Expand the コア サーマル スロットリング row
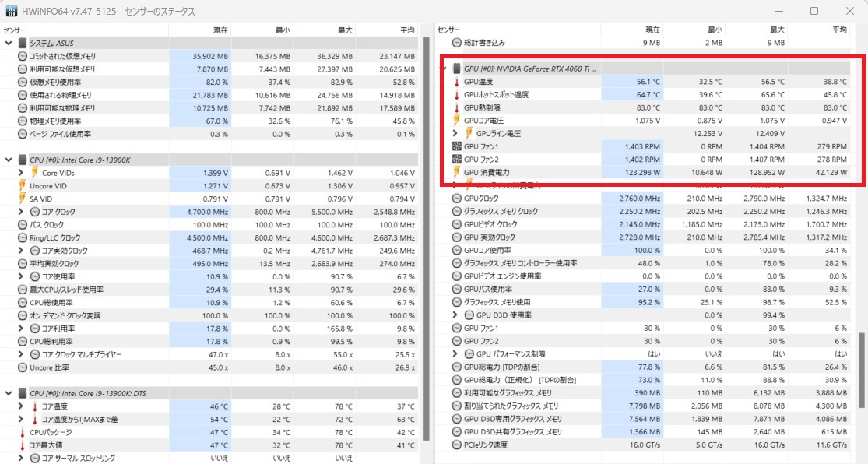 coord(21,458)
